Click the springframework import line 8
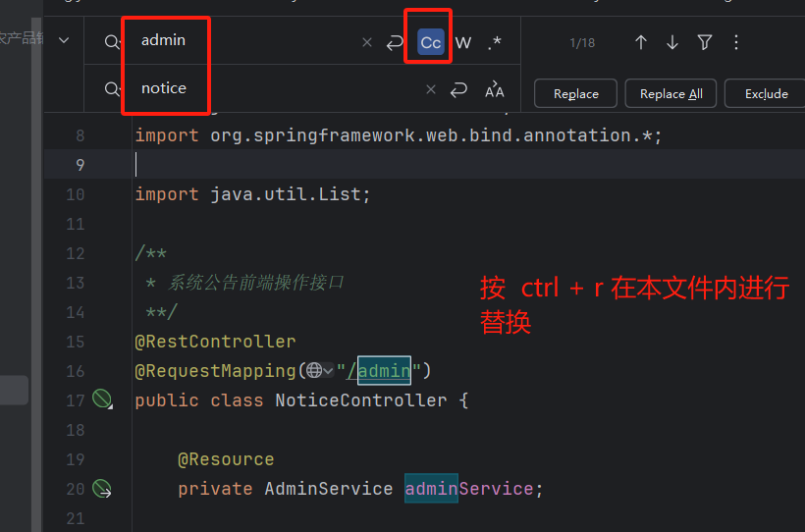 click(399, 135)
